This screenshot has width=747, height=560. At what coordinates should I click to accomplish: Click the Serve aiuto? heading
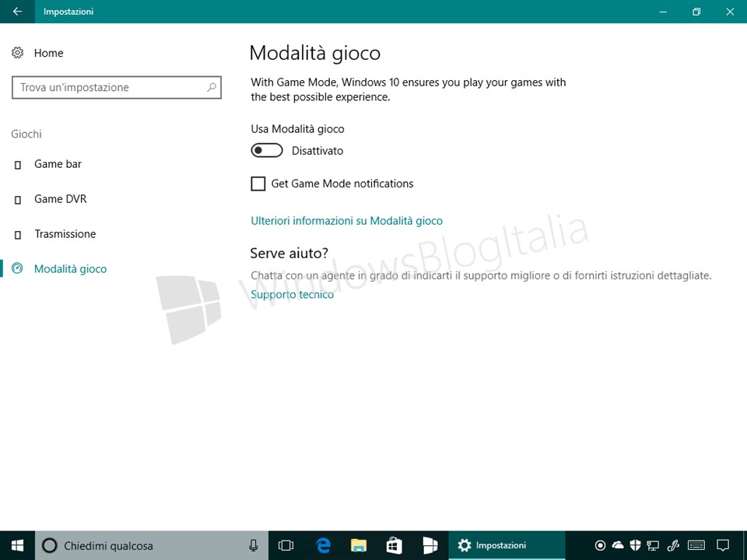tap(289, 254)
